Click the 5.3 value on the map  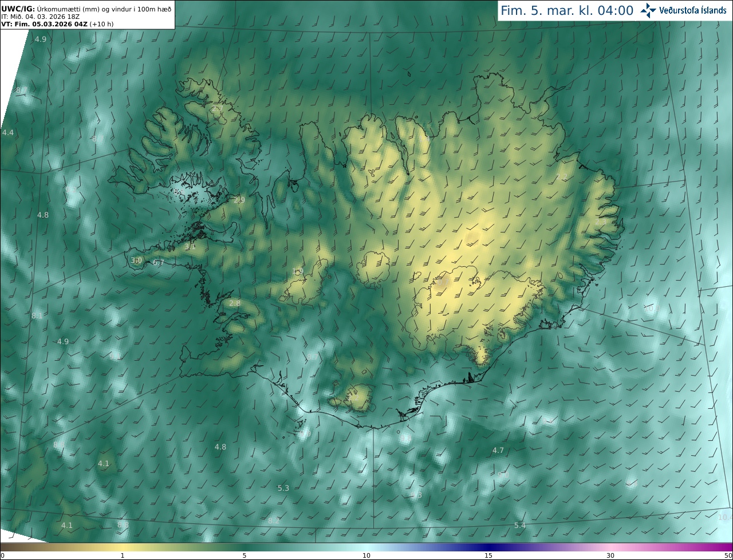283,488
